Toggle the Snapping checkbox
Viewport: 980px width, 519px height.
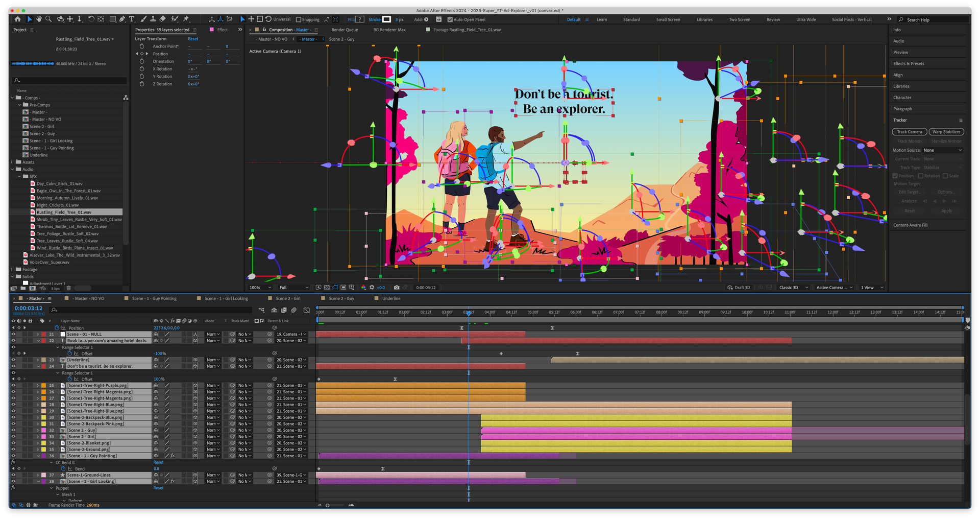pos(299,20)
